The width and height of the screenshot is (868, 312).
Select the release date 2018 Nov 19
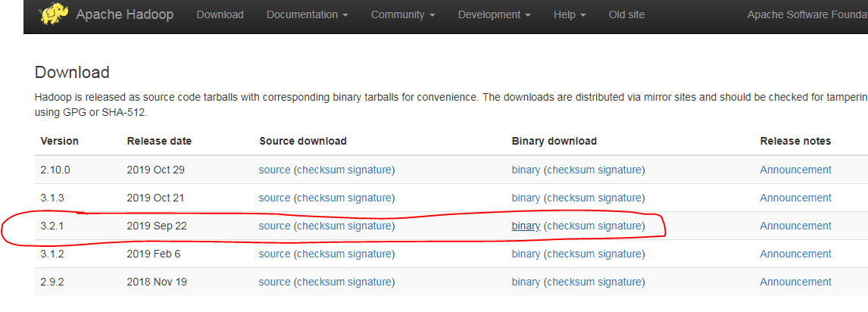[157, 282]
